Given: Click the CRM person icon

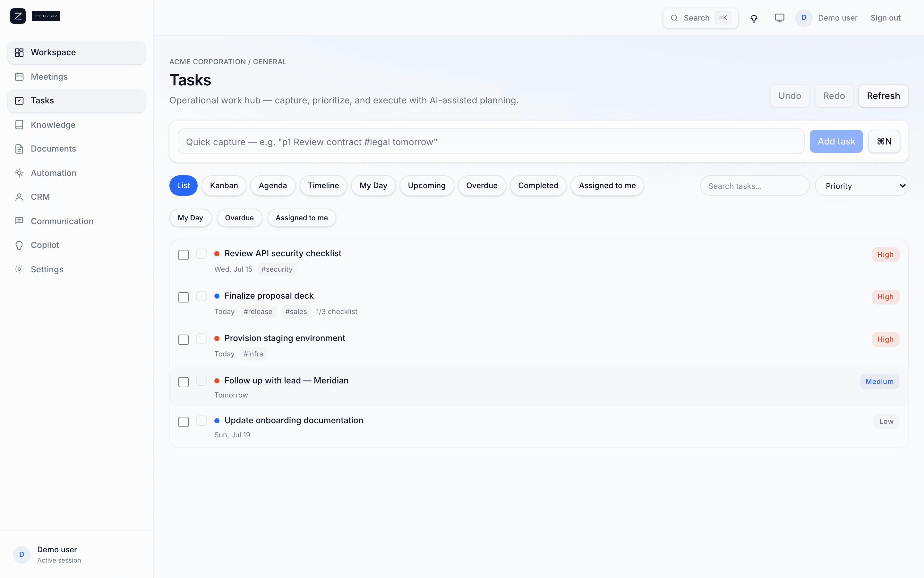Looking at the screenshot, I should pos(19,197).
